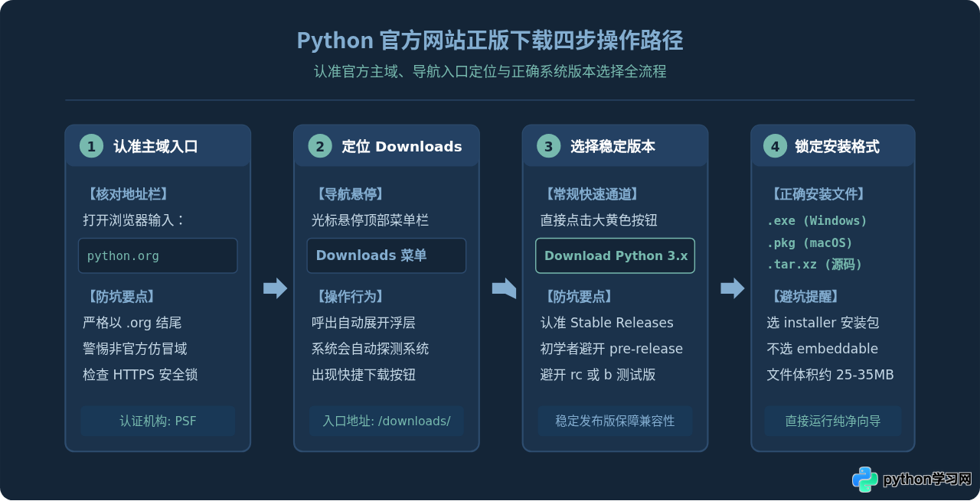This screenshot has height=501, width=980.
Task: Open the "Downloads 菜单" box
Action: click(387, 255)
